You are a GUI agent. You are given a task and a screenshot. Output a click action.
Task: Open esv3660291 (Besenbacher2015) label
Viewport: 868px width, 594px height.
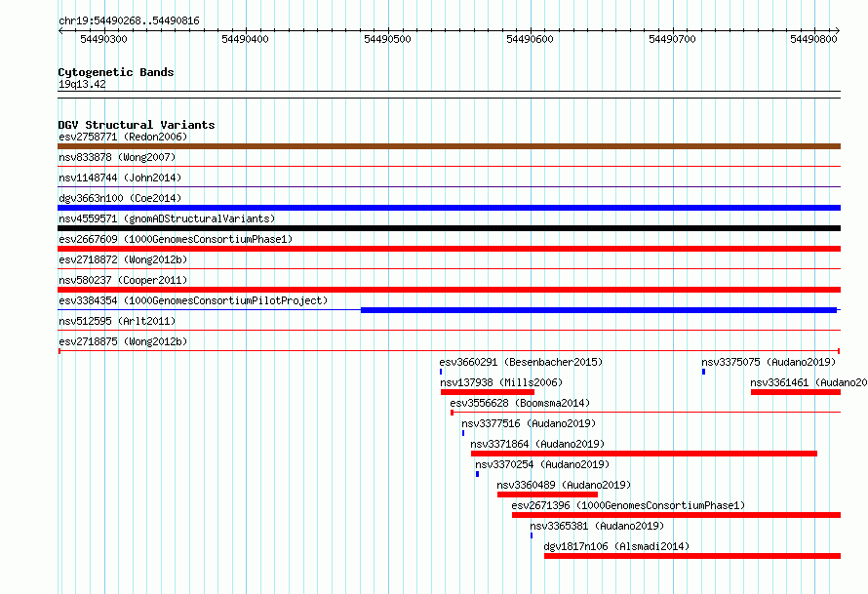click(521, 362)
